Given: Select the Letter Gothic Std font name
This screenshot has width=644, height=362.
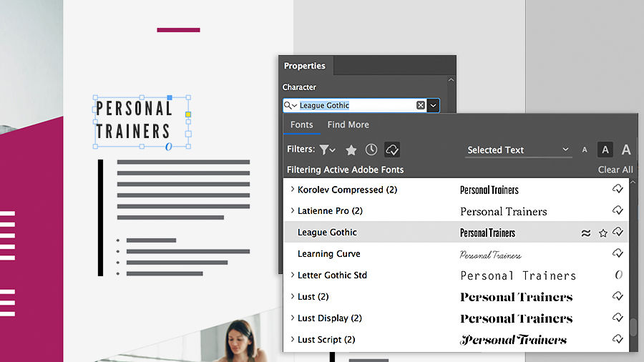Looking at the screenshot, I should [x=332, y=275].
